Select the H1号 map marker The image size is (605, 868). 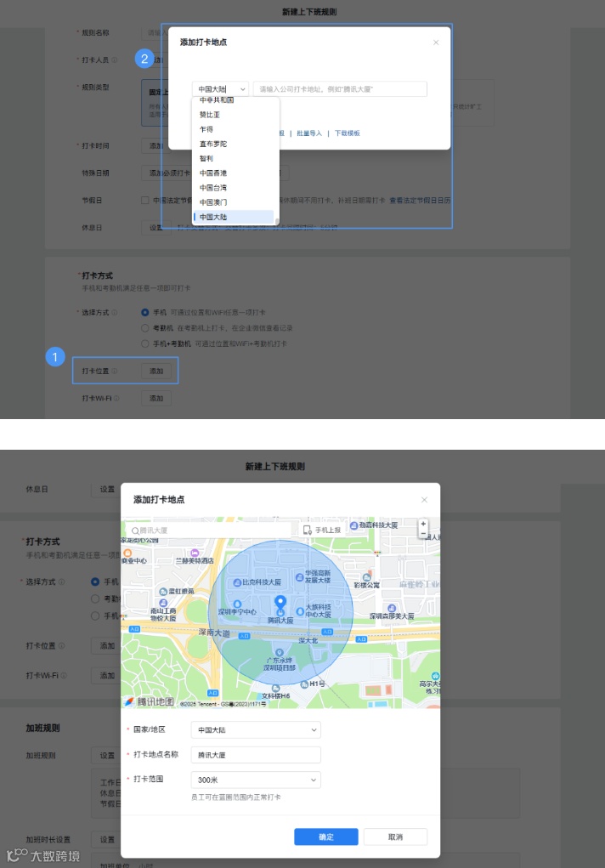304,684
